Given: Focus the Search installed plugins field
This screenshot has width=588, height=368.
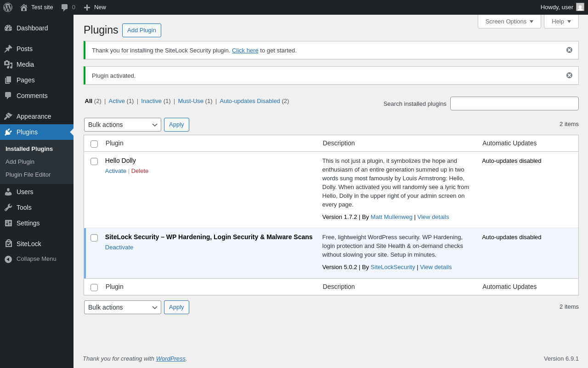Looking at the screenshot, I should (x=514, y=103).
